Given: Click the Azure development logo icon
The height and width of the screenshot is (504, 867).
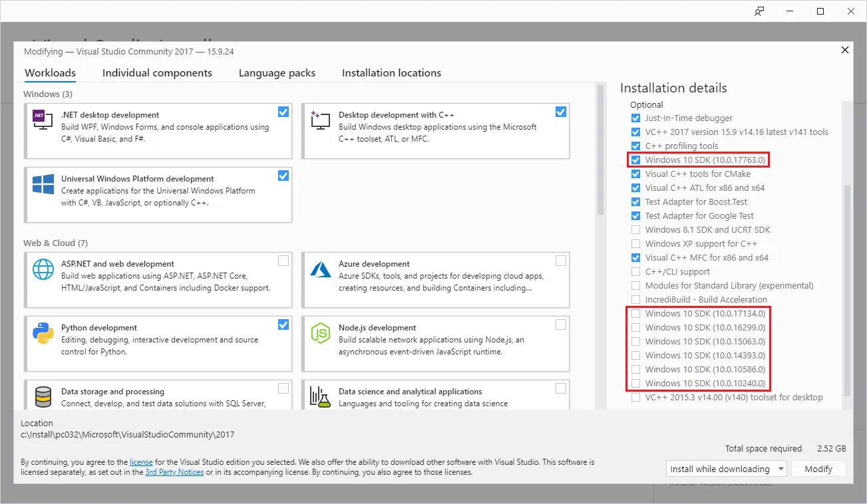Looking at the screenshot, I should [321, 269].
